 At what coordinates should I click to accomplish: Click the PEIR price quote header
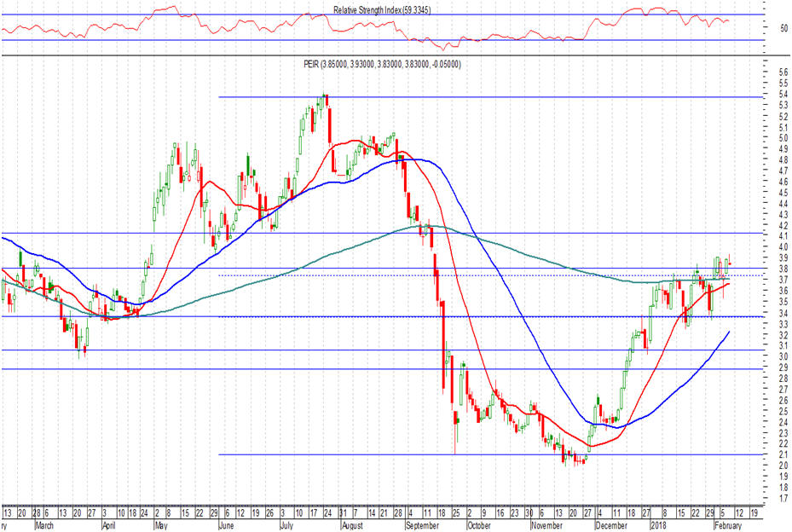coord(383,64)
